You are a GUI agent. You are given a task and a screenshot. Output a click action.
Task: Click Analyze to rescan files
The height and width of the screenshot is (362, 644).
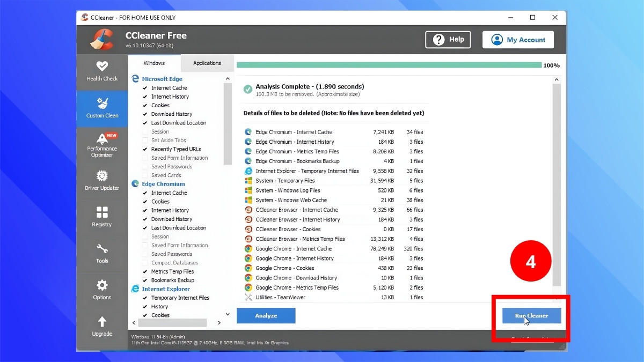[266, 315]
